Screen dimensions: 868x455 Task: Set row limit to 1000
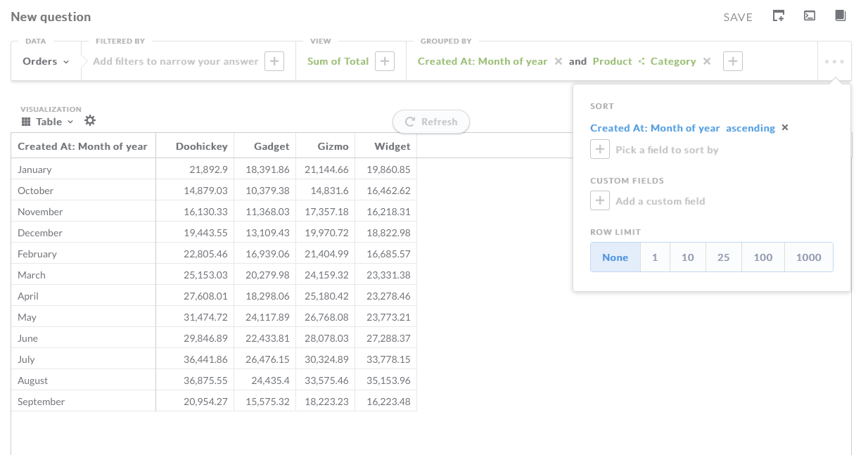tap(808, 257)
